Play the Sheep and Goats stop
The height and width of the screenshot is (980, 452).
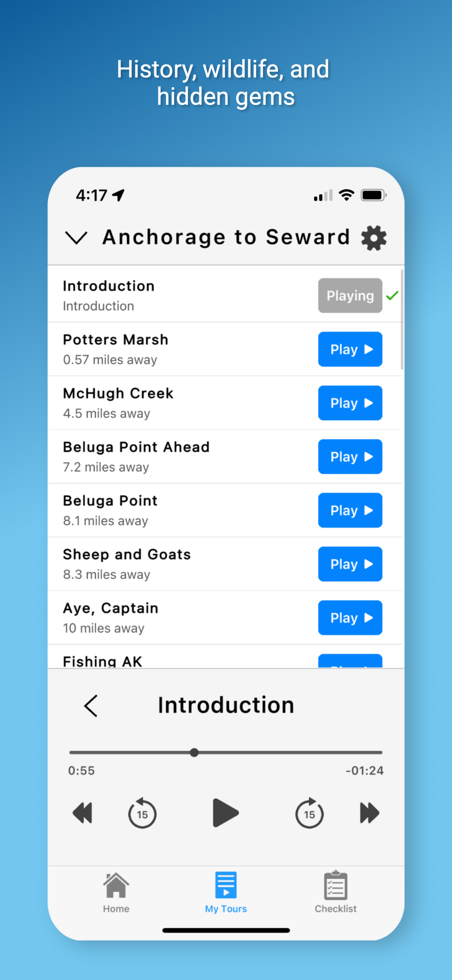pos(350,564)
